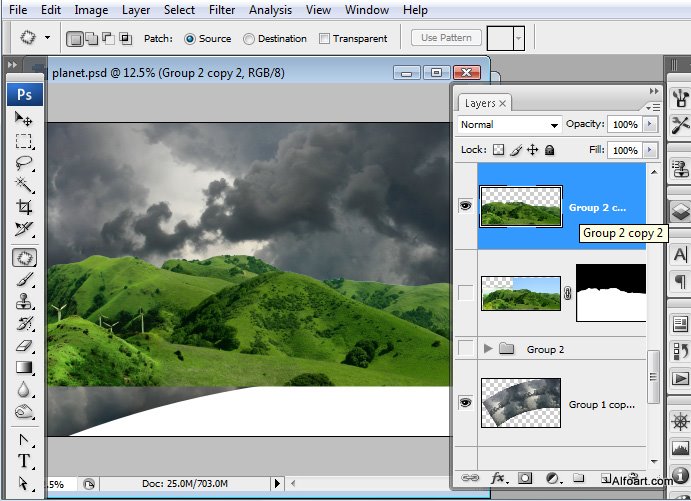This screenshot has height=501, width=691.
Task: Select the Lasso tool
Action: pyautogui.click(x=24, y=163)
